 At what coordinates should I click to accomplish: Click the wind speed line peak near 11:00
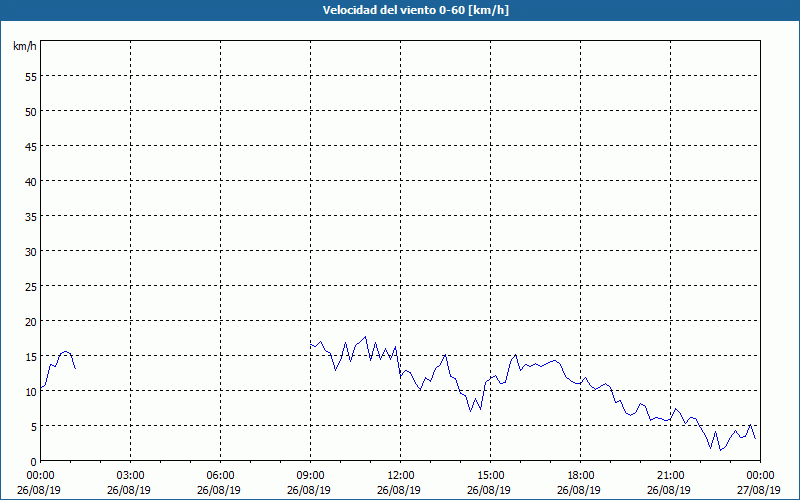coord(365,337)
